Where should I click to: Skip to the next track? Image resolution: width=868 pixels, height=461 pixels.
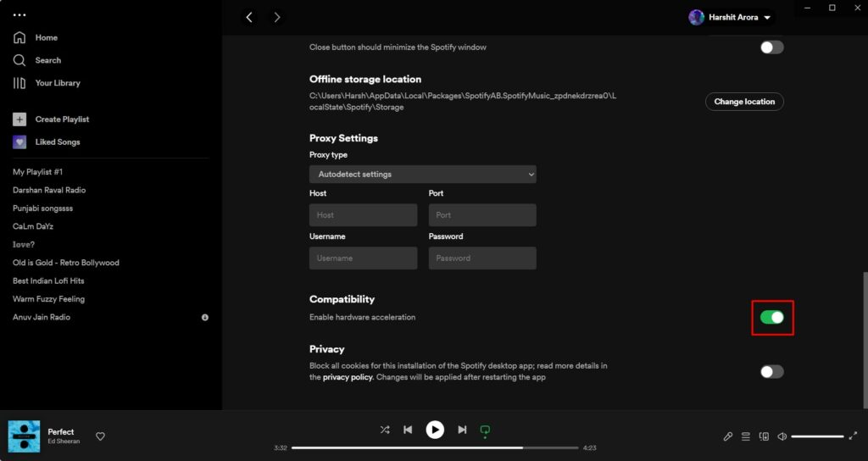(462, 430)
